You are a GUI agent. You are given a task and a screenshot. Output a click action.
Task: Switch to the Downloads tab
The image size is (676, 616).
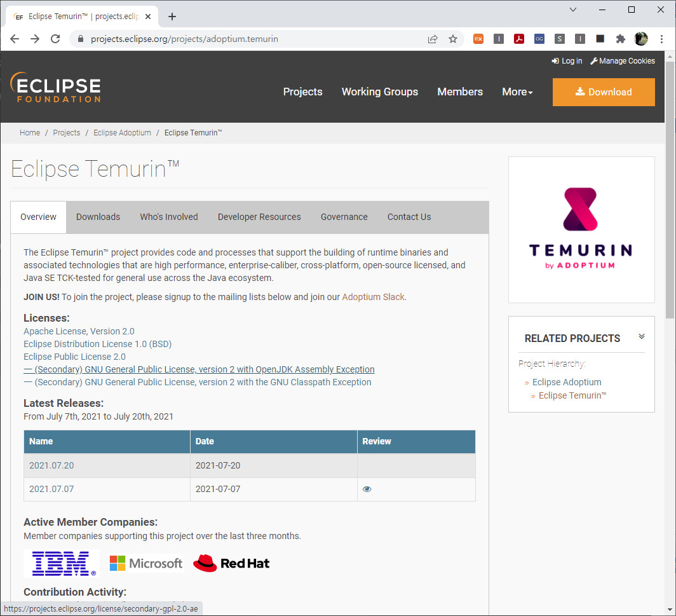(98, 217)
